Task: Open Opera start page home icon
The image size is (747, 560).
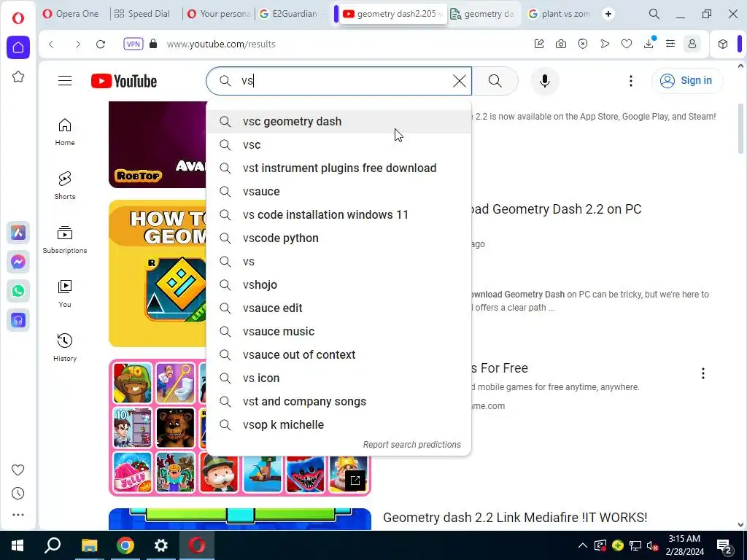Action: [18, 47]
